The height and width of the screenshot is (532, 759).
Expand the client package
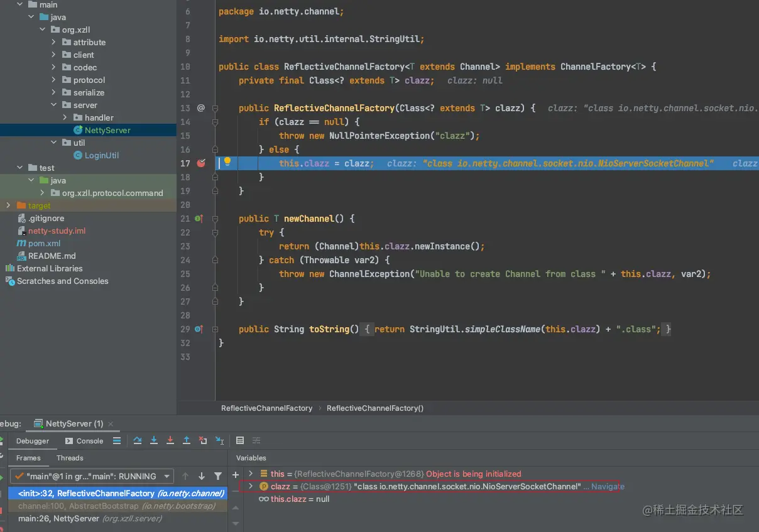54,55
